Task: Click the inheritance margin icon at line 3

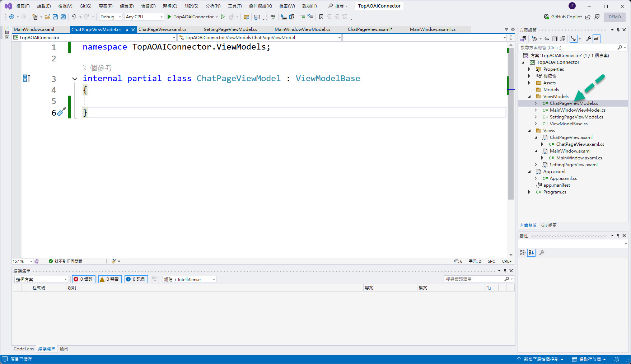Action: 27,78
